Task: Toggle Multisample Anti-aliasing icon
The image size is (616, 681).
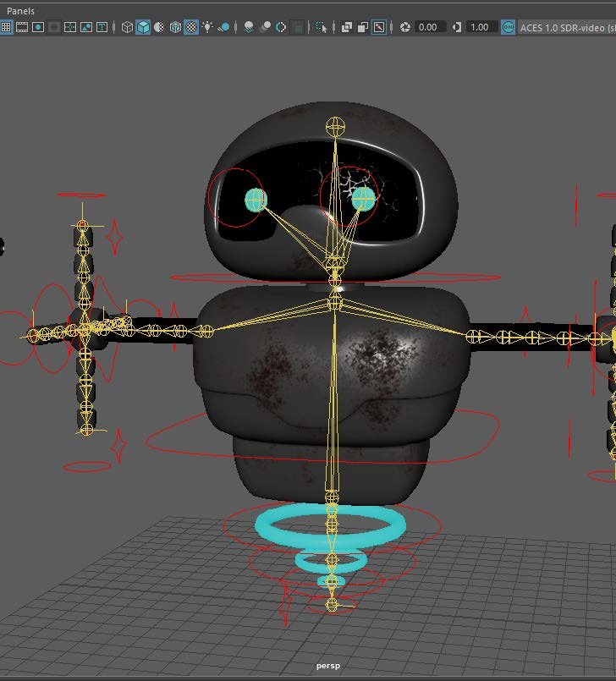Action: [x=281, y=27]
